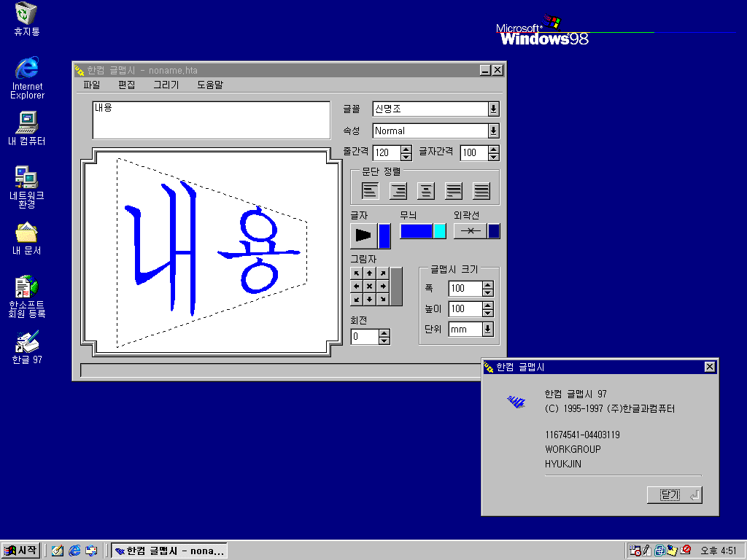Decrease 글자간격 character spacing value

(494, 157)
